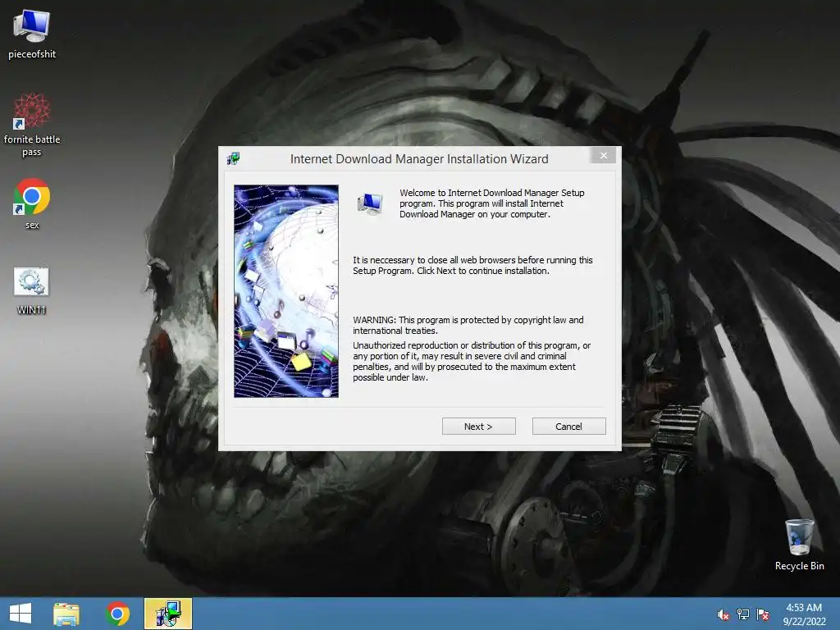Open Action Center flag tray icon
The height and width of the screenshot is (630, 840).
point(763,614)
